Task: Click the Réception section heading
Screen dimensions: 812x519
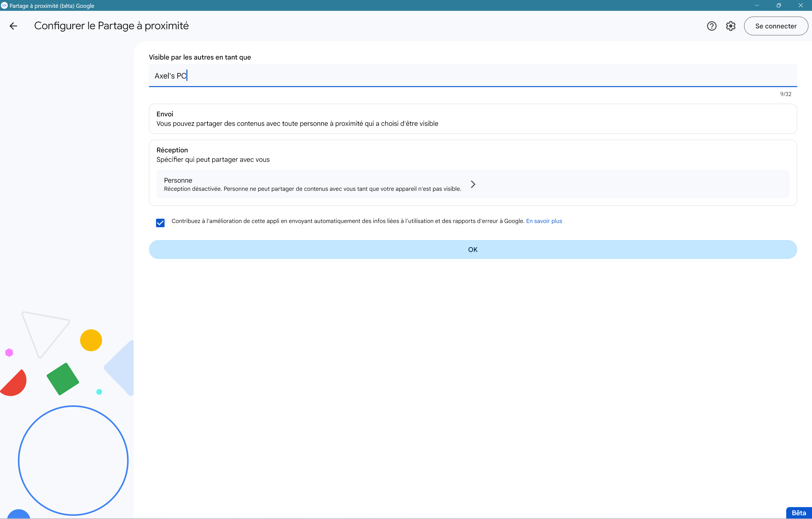Action: point(172,150)
